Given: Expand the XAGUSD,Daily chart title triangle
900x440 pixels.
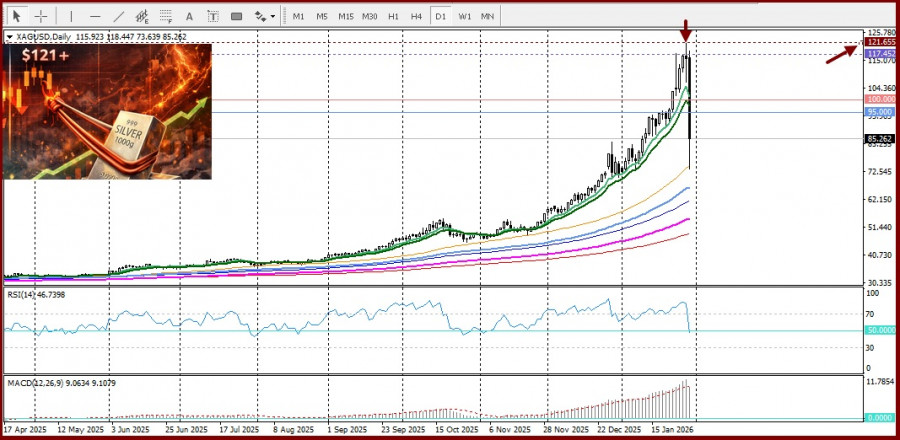Looking at the screenshot, I should tap(10, 37).
